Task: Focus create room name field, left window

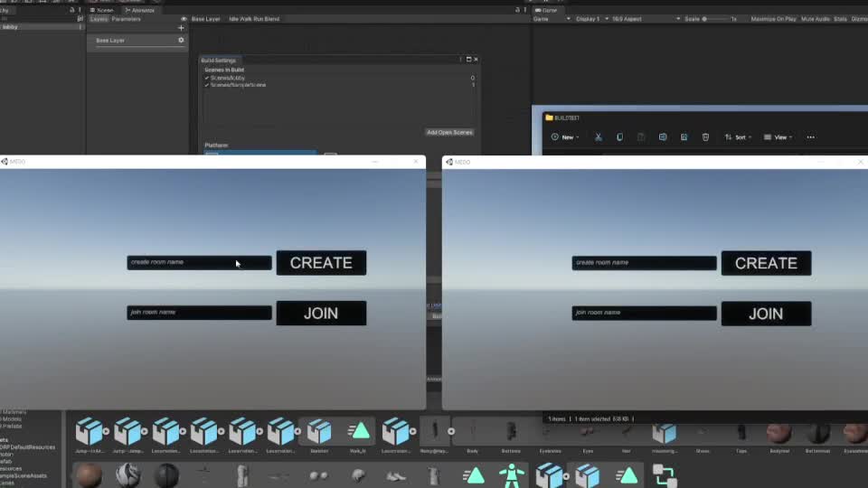Action: pos(199,262)
